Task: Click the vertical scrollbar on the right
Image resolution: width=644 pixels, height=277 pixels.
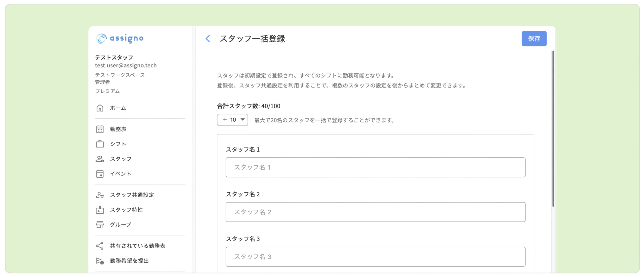Action: [x=553, y=129]
